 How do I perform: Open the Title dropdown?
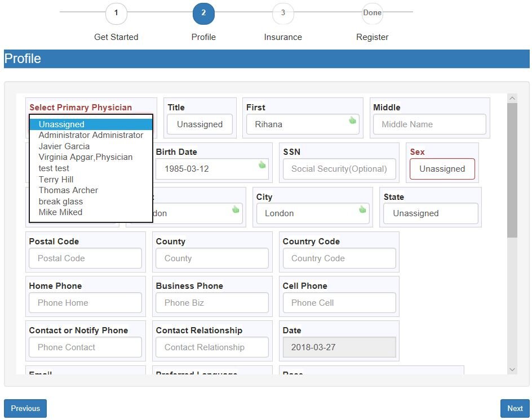[x=200, y=124]
